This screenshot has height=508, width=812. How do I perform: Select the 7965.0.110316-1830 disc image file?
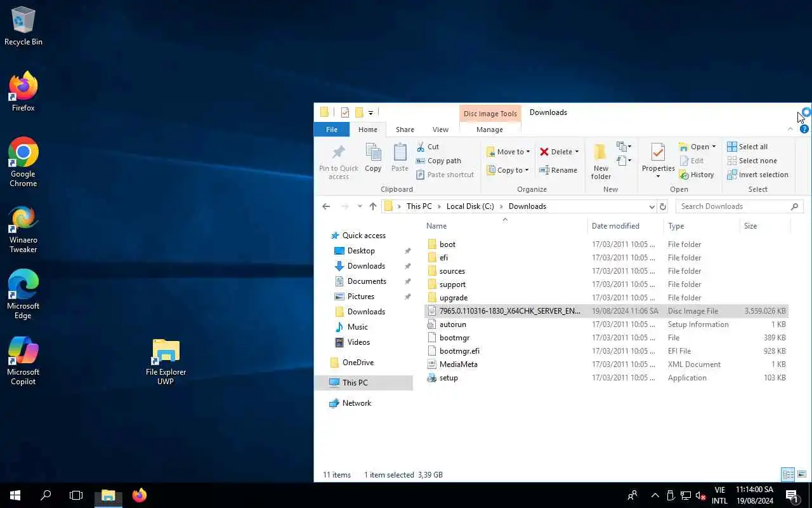click(606, 311)
